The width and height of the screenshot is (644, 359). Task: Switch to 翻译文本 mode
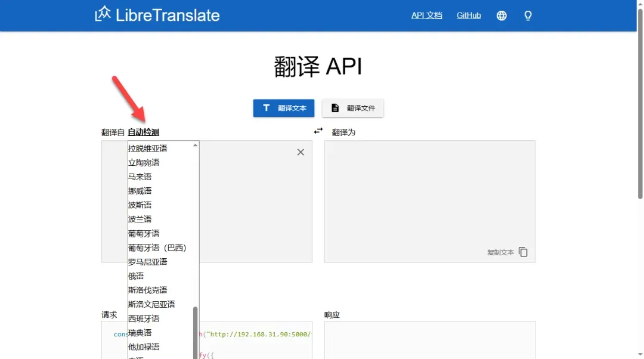click(x=284, y=108)
